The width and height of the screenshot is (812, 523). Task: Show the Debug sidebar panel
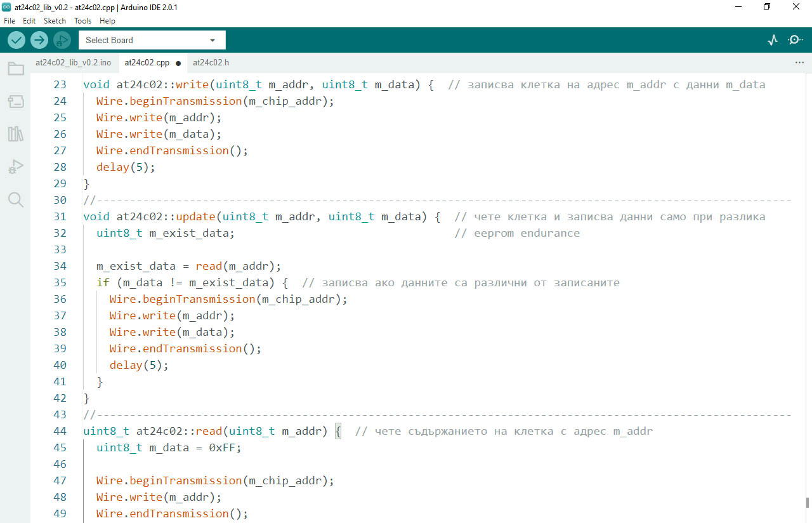(16, 168)
